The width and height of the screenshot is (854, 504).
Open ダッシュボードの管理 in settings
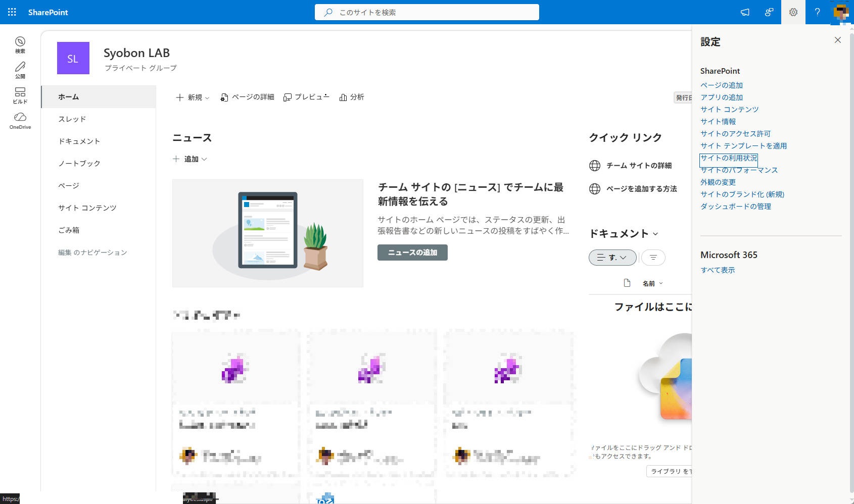(x=736, y=207)
